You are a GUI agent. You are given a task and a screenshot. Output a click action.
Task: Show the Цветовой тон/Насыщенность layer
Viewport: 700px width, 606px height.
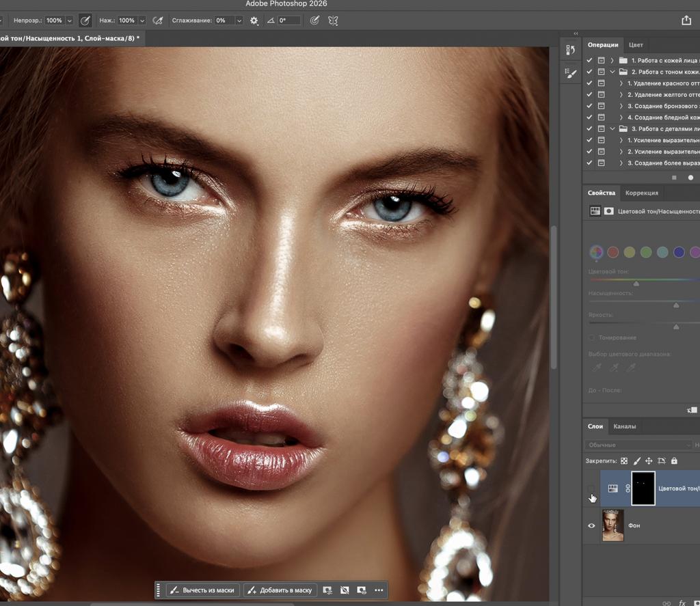(x=592, y=488)
